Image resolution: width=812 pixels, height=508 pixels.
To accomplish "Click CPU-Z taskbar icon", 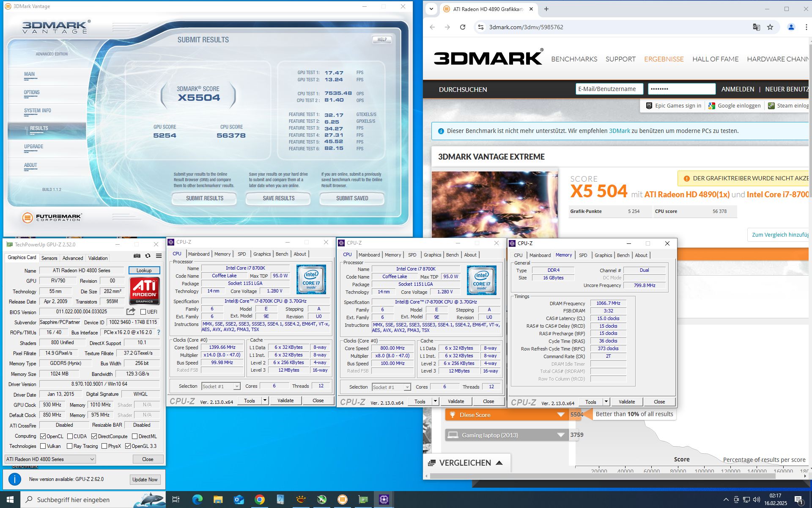I will click(x=384, y=500).
